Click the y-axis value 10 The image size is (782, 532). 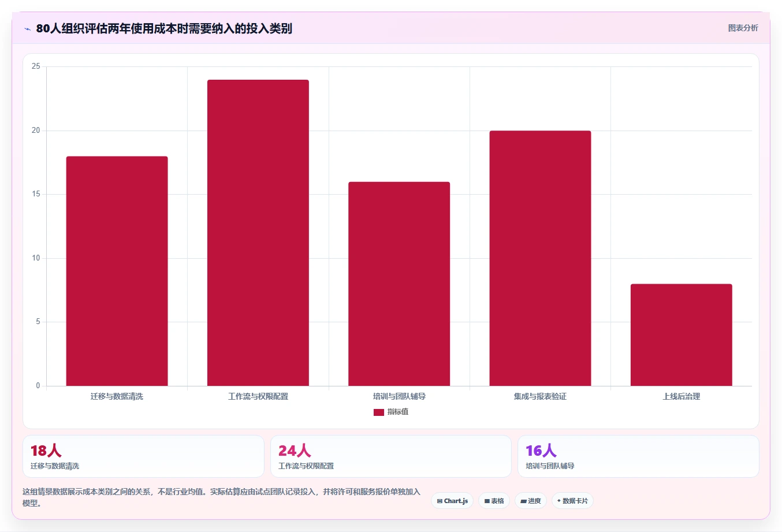tap(36, 258)
